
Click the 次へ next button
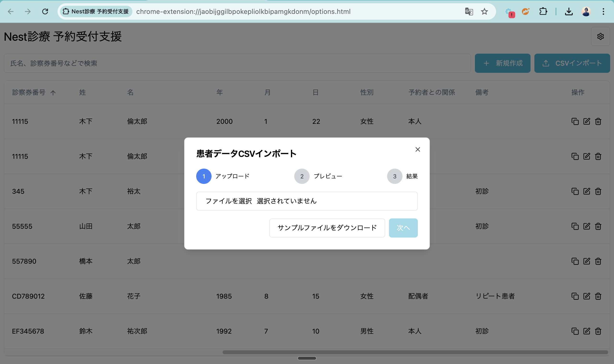tap(403, 228)
